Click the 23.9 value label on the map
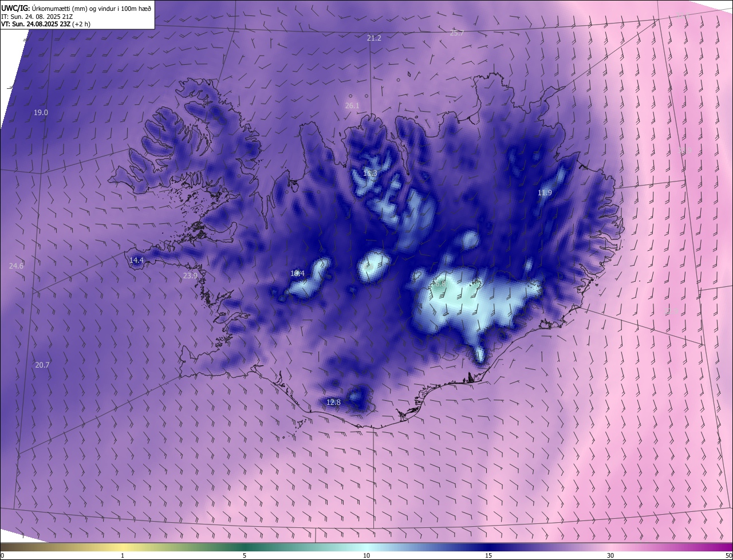The width and height of the screenshot is (733, 560). click(190, 275)
